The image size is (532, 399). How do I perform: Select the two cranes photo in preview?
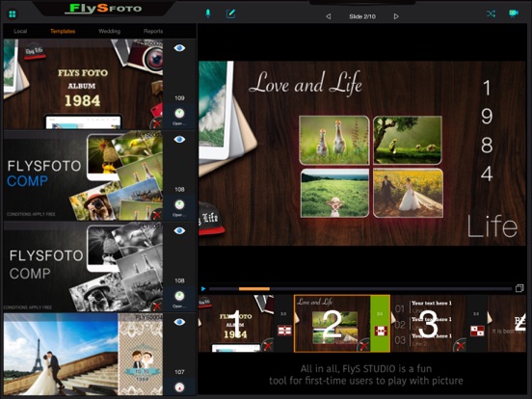tap(334, 140)
